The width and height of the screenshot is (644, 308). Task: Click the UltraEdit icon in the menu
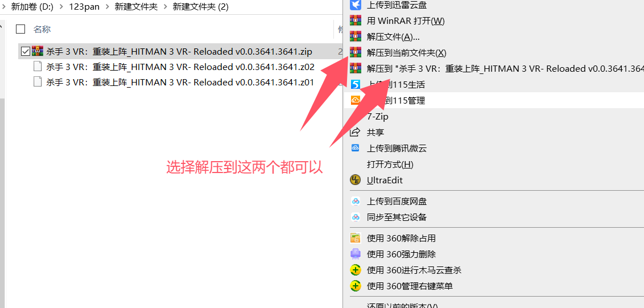[x=355, y=180]
